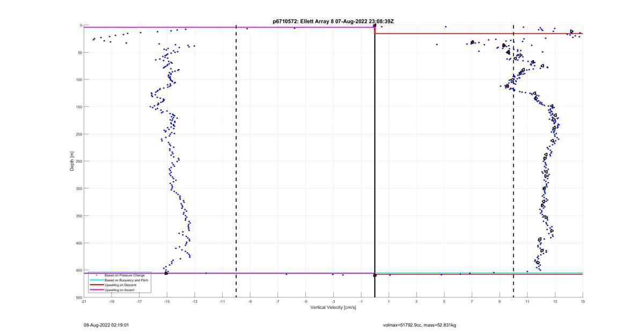The width and height of the screenshot is (644, 334).
Task: Click the depth tick label '100'
Action: click(x=79, y=79)
